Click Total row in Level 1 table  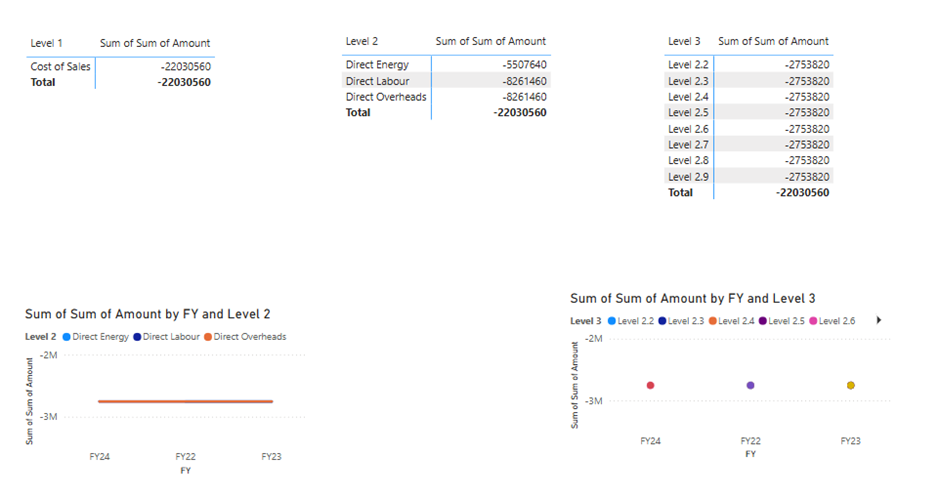120,82
